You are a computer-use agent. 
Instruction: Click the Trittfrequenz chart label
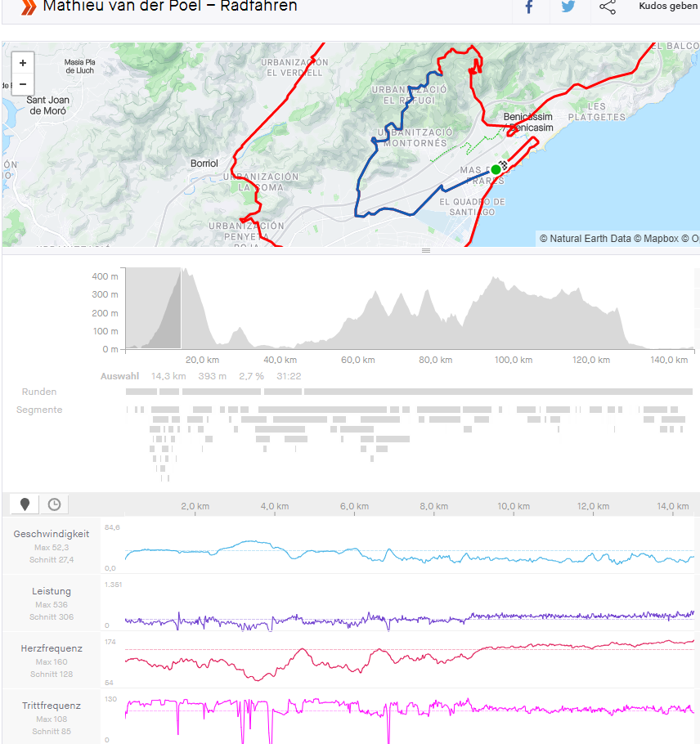[x=52, y=705]
